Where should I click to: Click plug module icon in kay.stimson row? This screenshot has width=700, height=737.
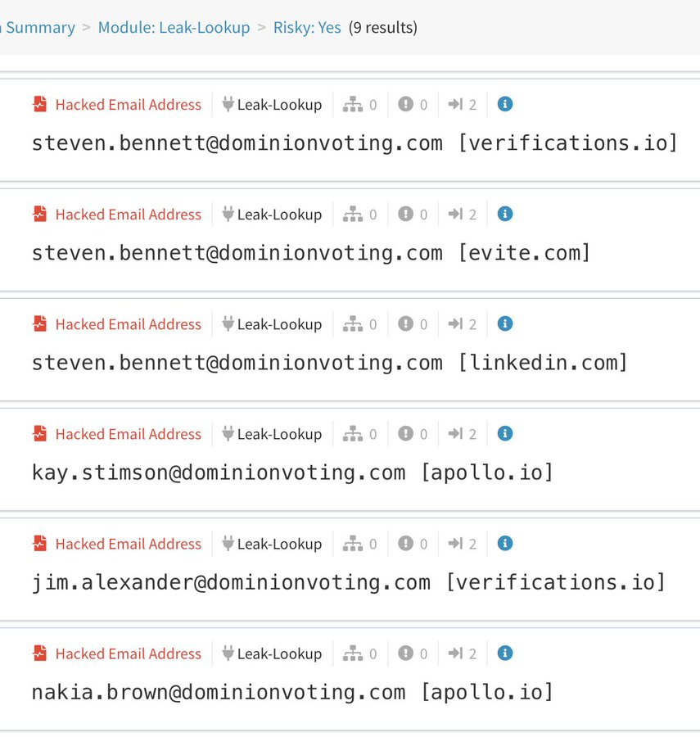point(228,433)
